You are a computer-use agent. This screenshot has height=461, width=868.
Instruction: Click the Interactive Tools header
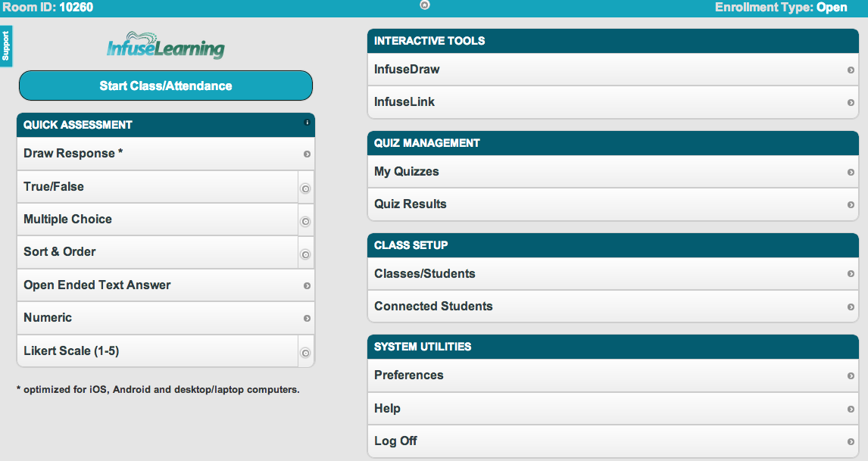click(613, 41)
